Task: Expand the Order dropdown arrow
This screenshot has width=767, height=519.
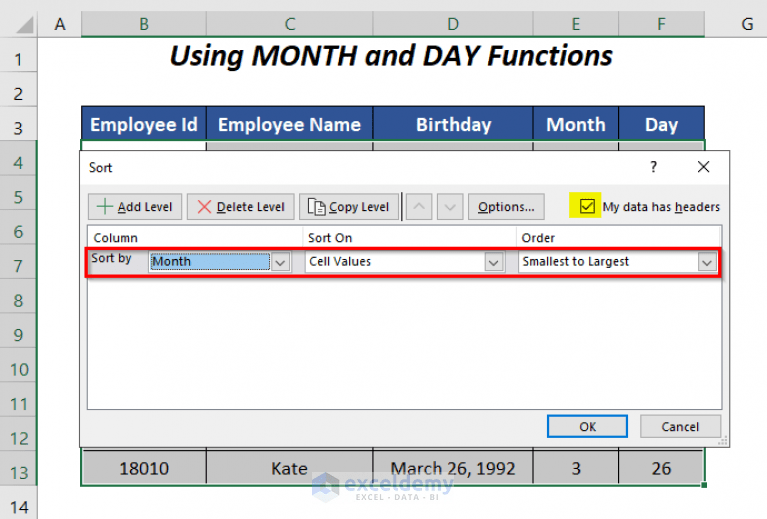Action: (x=707, y=262)
